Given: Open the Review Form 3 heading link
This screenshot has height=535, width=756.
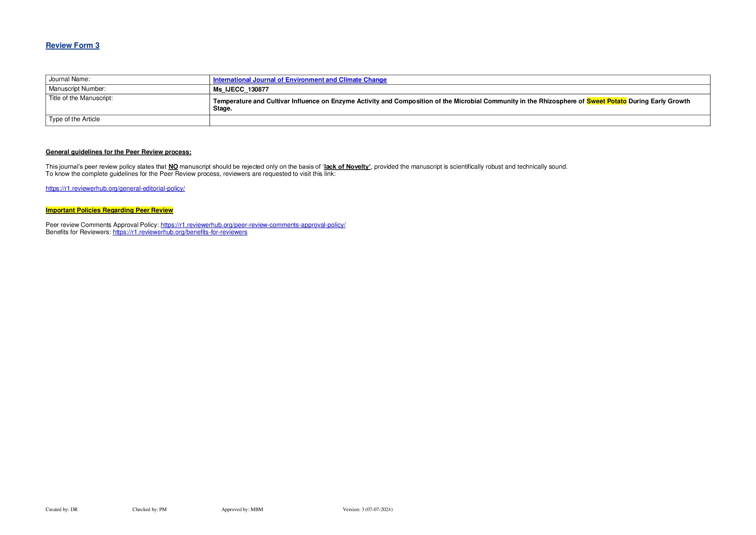Looking at the screenshot, I should coord(72,45).
